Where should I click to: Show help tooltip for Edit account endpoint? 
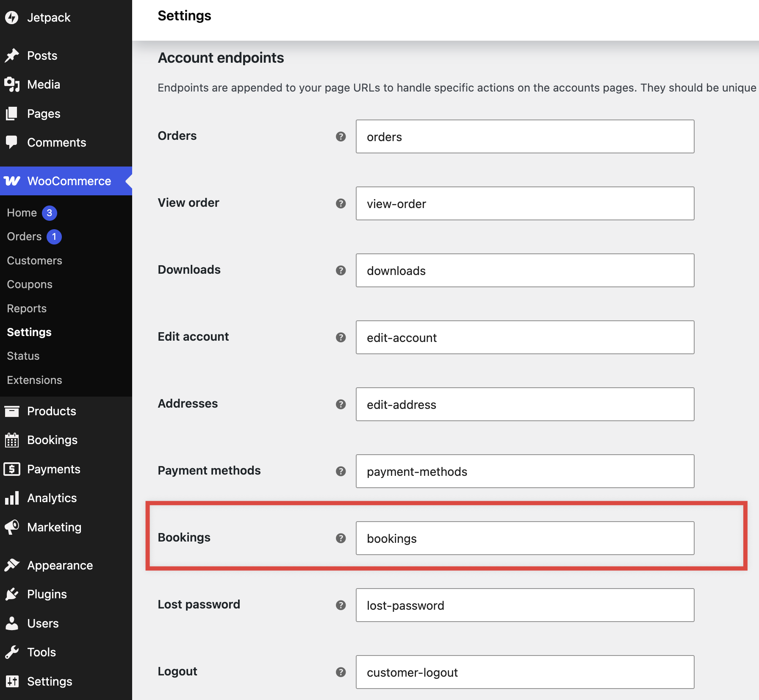click(341, 337)
